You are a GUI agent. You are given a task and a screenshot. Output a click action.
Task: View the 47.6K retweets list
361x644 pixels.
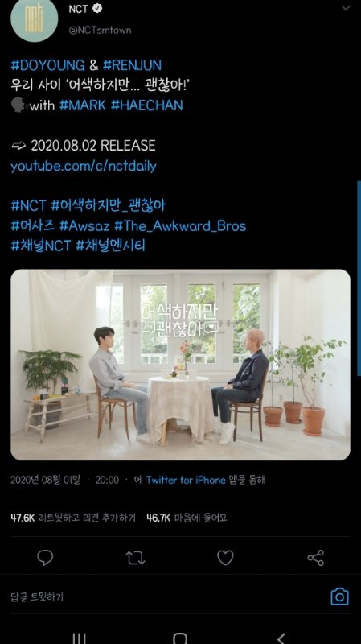(x=73, y=518)
